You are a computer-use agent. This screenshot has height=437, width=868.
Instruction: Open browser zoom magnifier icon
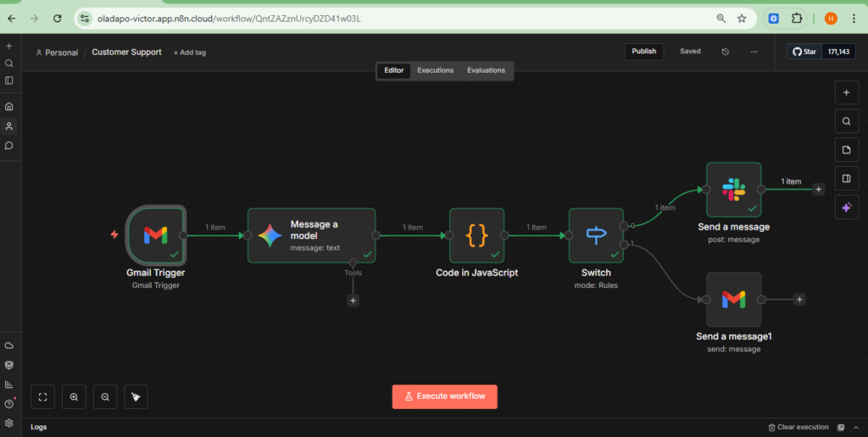click(x=721, y=19)
